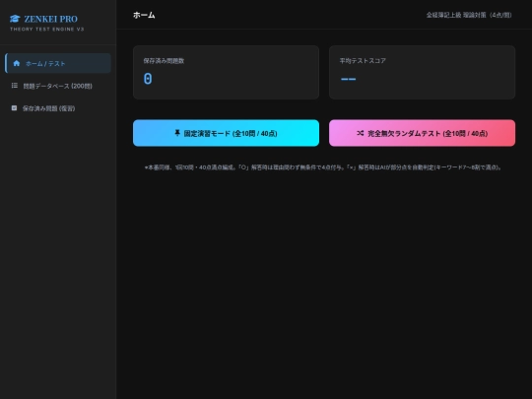Click the ホーム page heading
Image resolution: width=532 pixels, height=399 pixels.
pos(144,15)
